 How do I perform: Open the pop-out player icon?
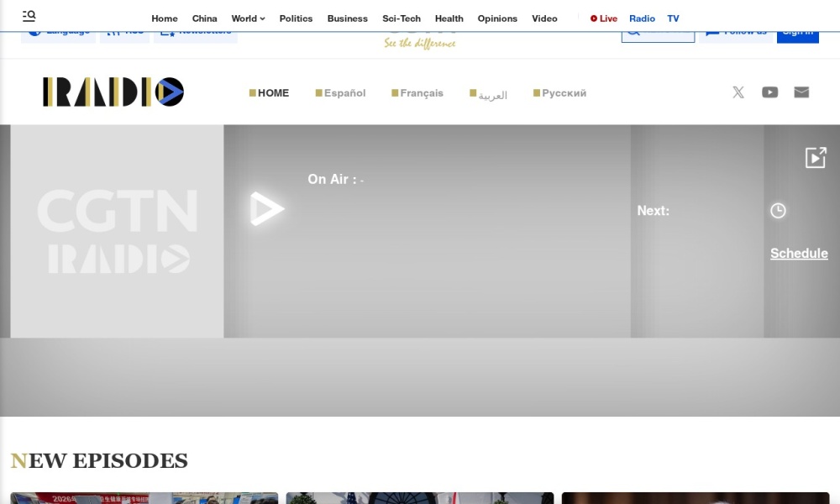[x=816, y=158]
